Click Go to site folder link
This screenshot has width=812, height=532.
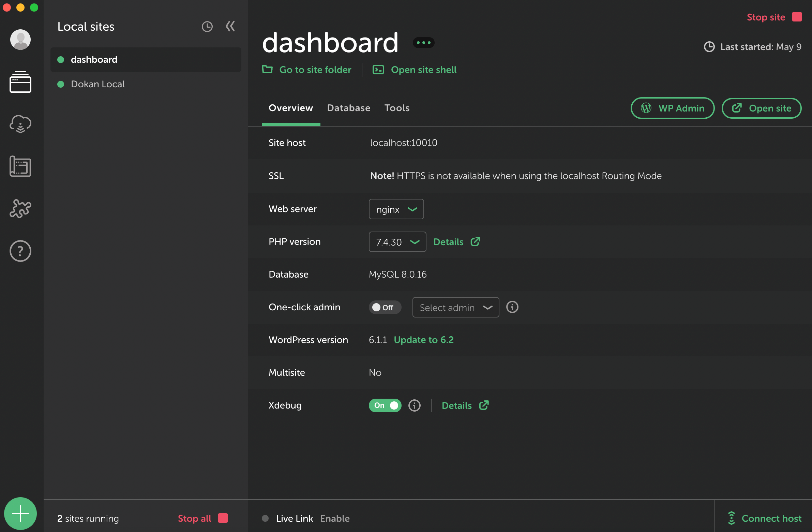(315, 70)
